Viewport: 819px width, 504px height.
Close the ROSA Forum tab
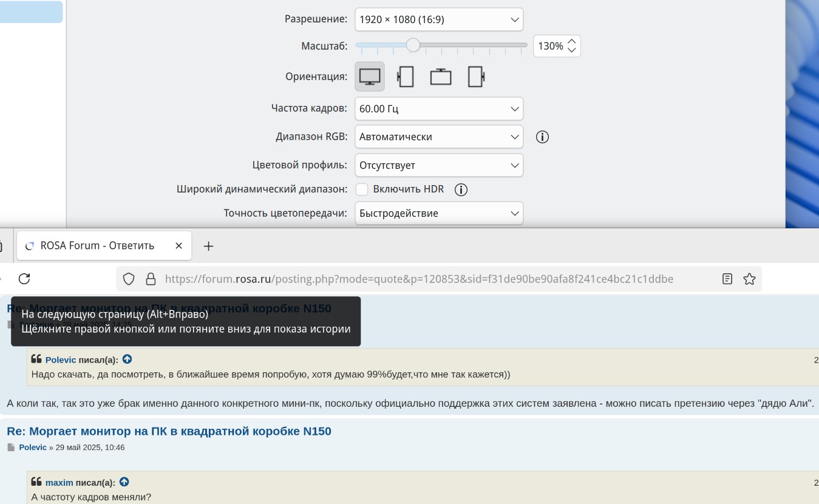[x=178, y=246]
